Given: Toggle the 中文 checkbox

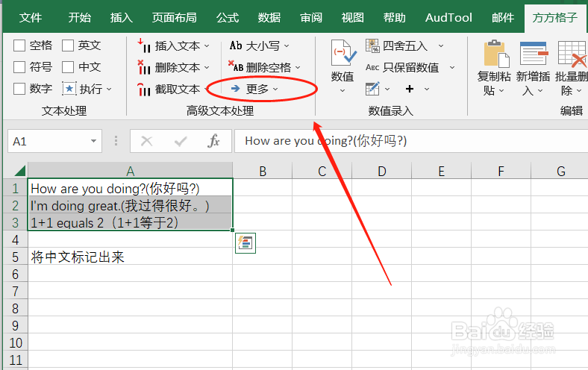Looking at the screenshot, I should tap(67, 67).
